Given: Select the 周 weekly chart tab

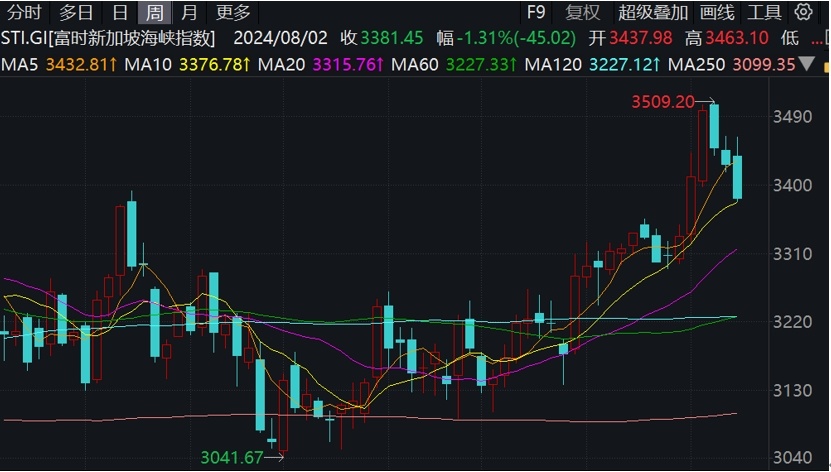Looking at the screenshot, I should pyautogui.click(x=154, y=12).
